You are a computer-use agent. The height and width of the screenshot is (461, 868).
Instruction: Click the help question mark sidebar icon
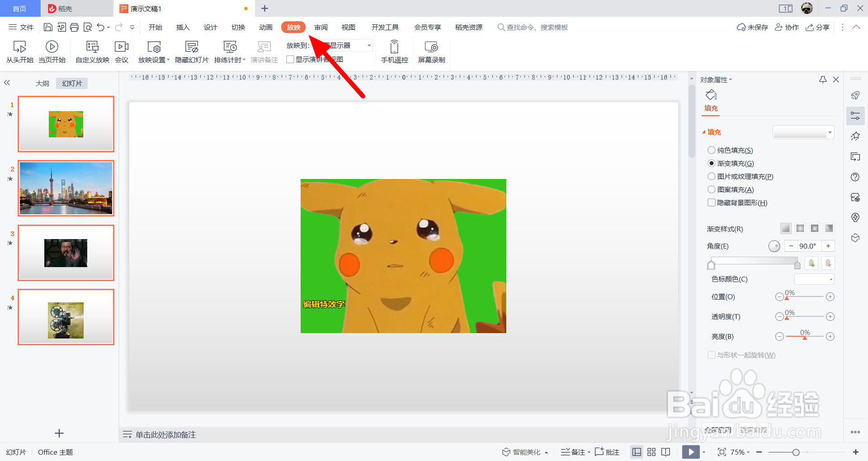[855, 177]
